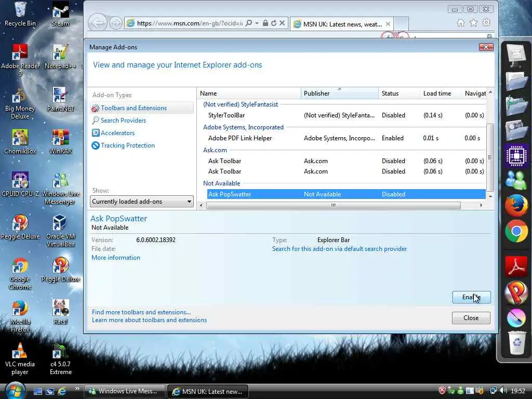The image size is (532, 399).
Task: Open Oracle VM VirtualBox shortcut
Action: pyautogui.click(x=60, y=231)
